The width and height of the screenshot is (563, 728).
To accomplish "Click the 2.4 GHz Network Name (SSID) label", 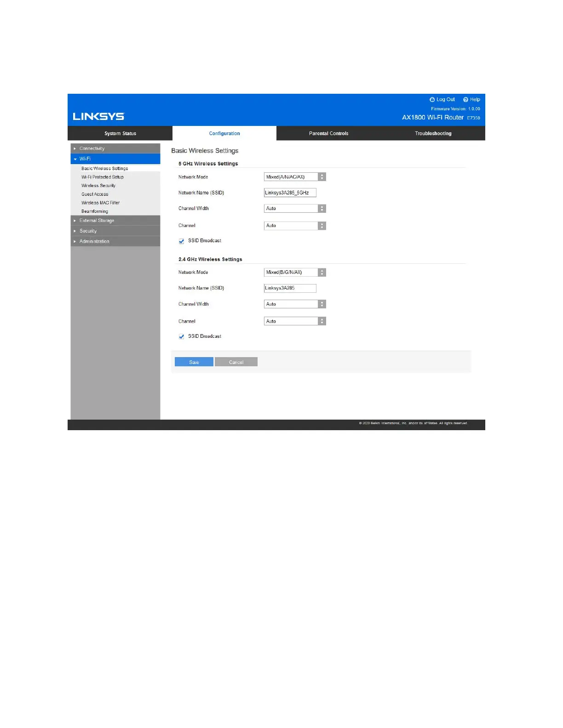I will click(x=201, y=288).
